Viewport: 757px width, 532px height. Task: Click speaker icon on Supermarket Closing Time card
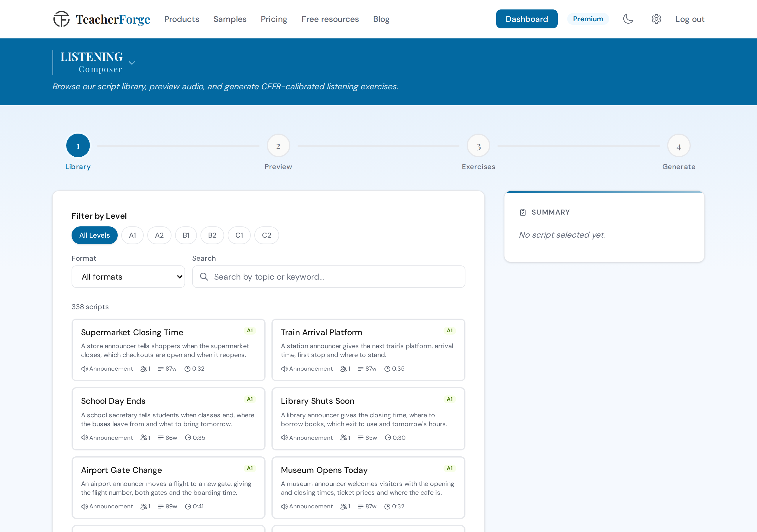click(84, 369)
